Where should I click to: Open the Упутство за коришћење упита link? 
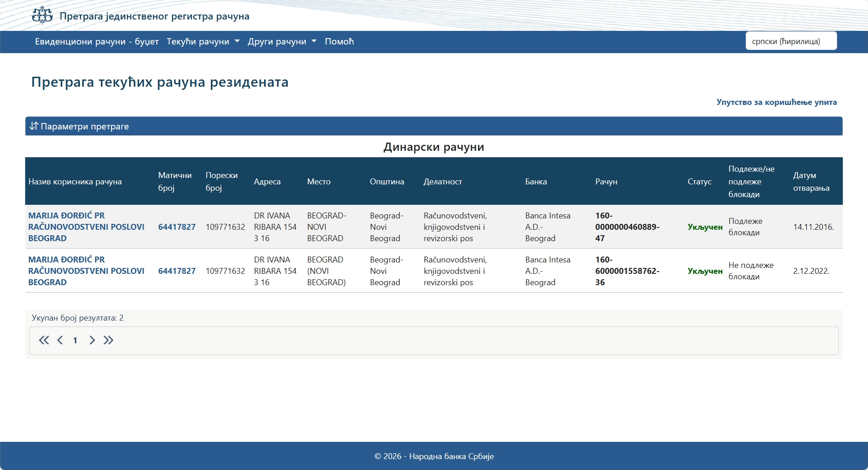[x=776, y=102]
